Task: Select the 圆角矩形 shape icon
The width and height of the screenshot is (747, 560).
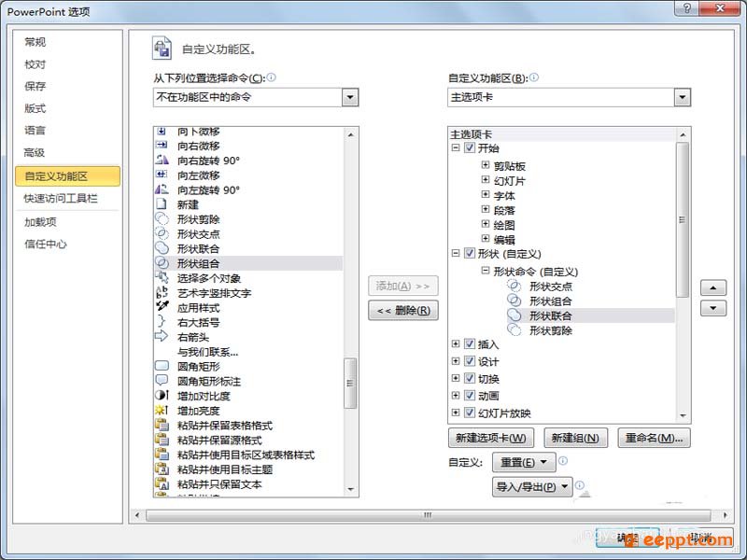Action: tap(162, 366)
